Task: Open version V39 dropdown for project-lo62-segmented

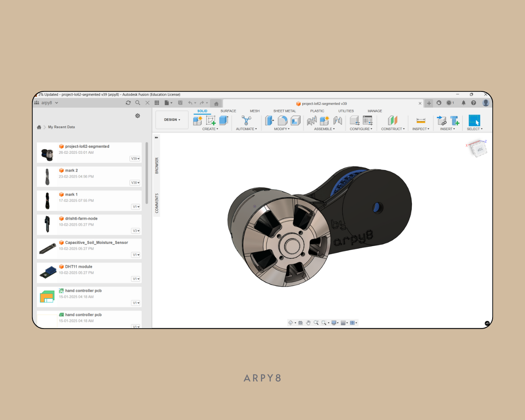Action: click(135, 159)
